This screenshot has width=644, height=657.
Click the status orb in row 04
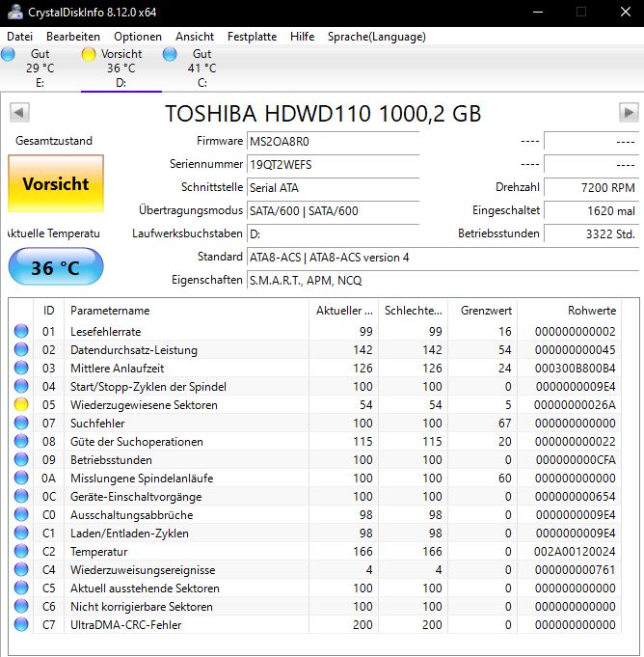tap(21, 386)
